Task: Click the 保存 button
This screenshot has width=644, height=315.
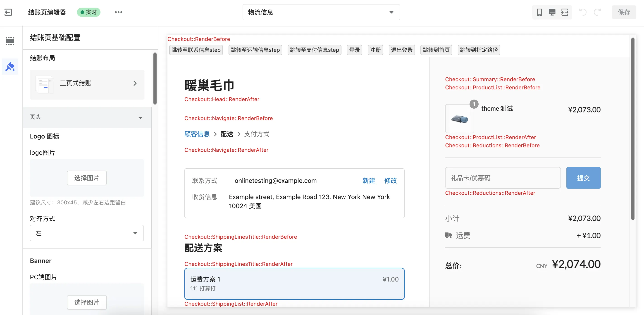Action: click(624, 12)
